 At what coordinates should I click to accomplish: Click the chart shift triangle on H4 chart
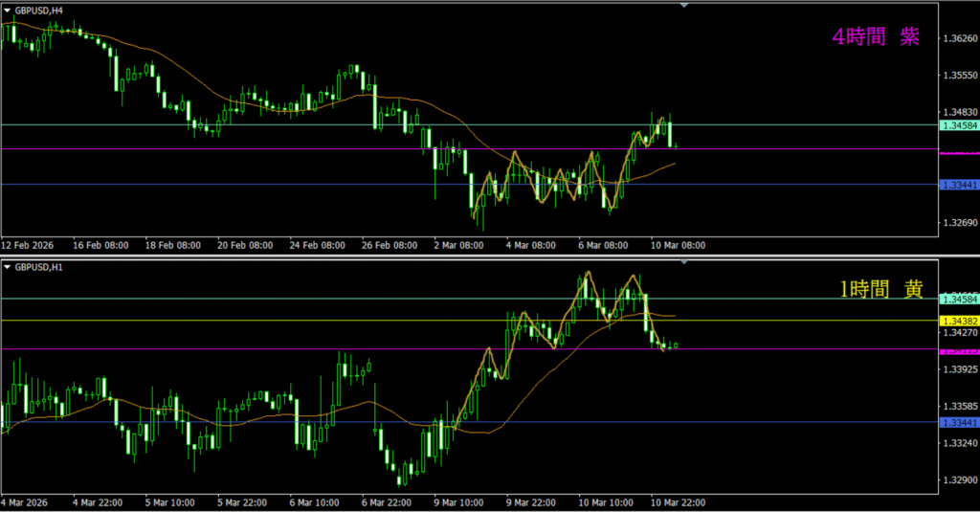point(683,5)
